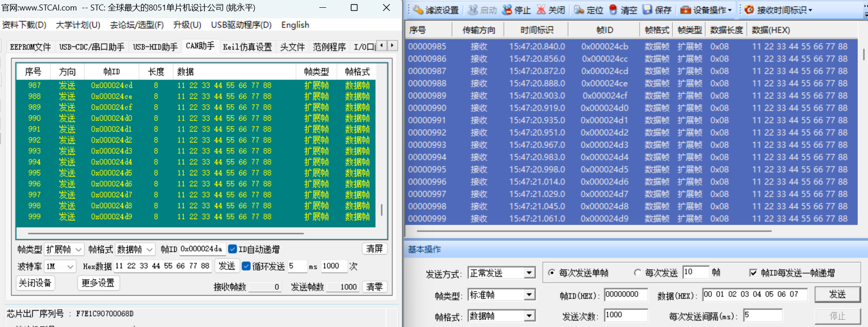Image resolution: width=868 pixels, height=327 pixels.
Task: Select row 00000999 in received list
Action: tap(631, 219)
